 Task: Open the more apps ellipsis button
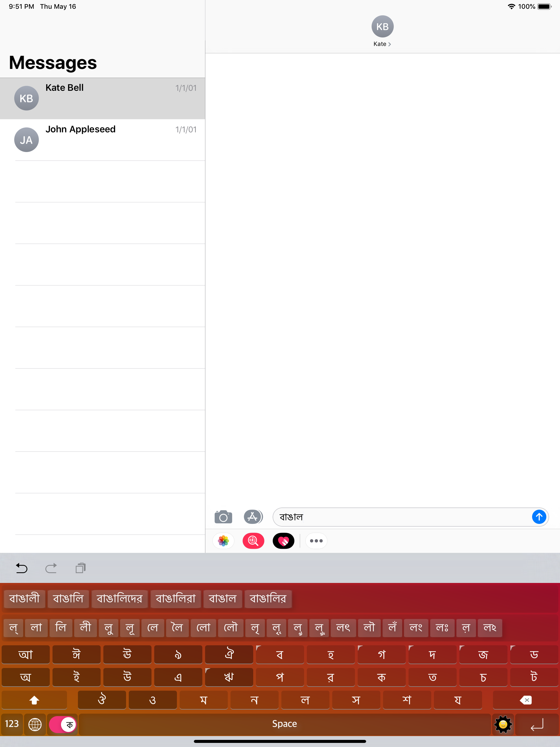point(316,541)
